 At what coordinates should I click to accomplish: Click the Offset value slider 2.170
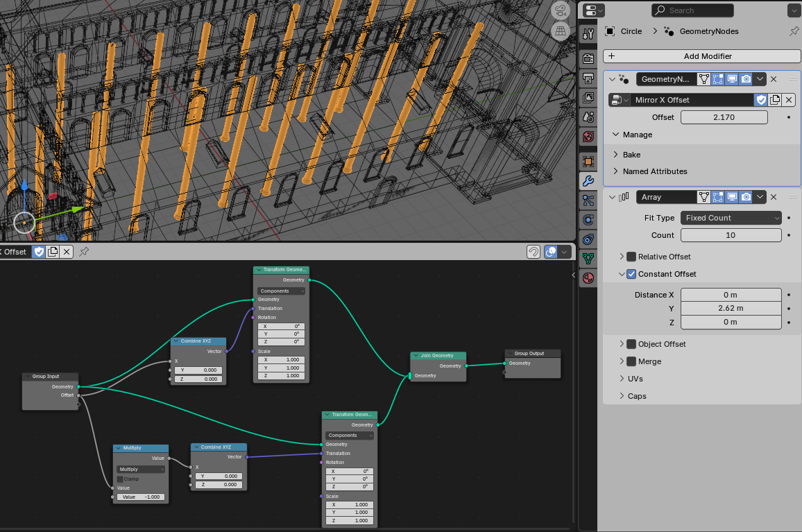coord(724,117)
